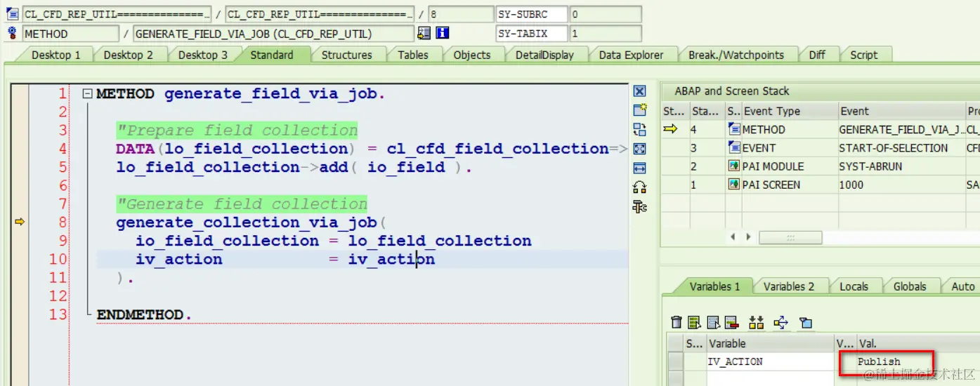
Task: Click the yellow execution arrow in editor gutter at line 8
Action: click(20, 222)
